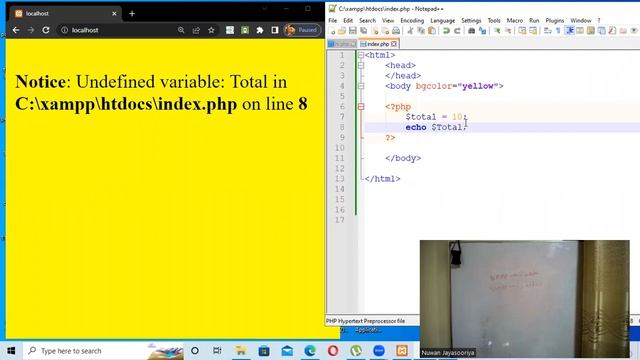This screenshot has width=640, height=360.
Task: Redo with the gray arrow icon
Action: [457, 31]
